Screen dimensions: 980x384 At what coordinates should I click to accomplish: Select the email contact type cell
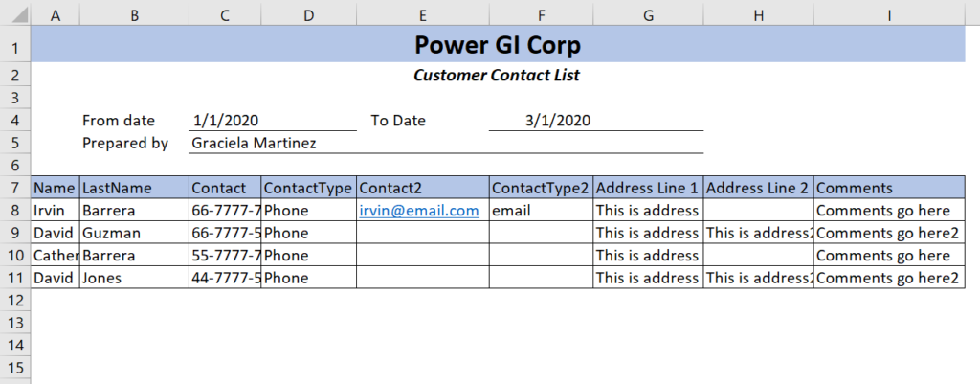tap(542, 211)
